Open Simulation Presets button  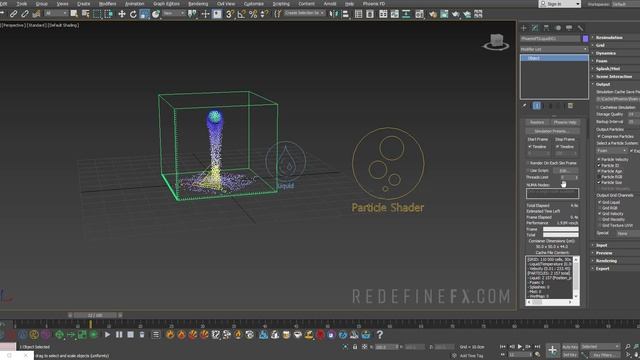[552, 131]
